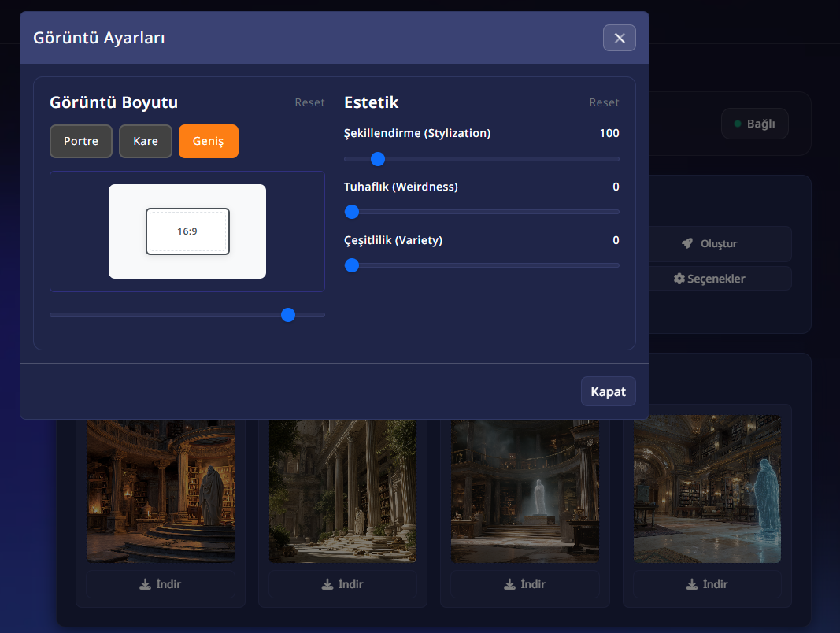Screen dimensions: 840x633
Task: Click the Estetik heading
Action: [x=372, y=102]
